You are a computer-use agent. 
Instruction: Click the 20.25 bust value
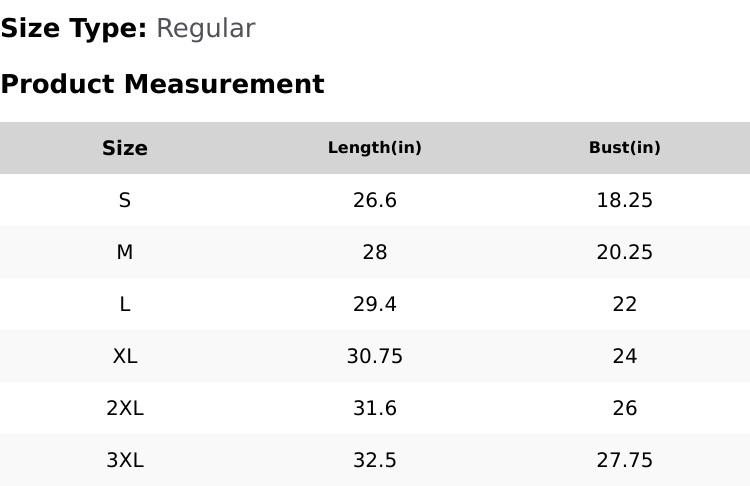[625, 252]
